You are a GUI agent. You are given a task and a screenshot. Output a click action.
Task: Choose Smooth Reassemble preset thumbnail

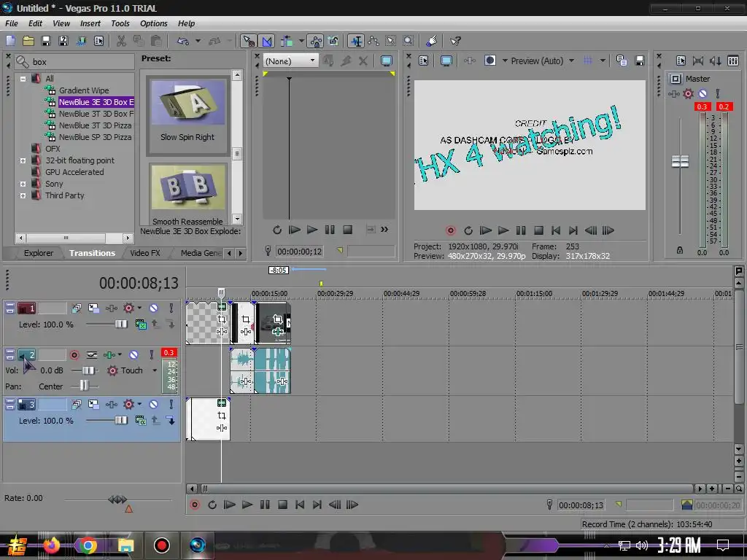[187, 188]
